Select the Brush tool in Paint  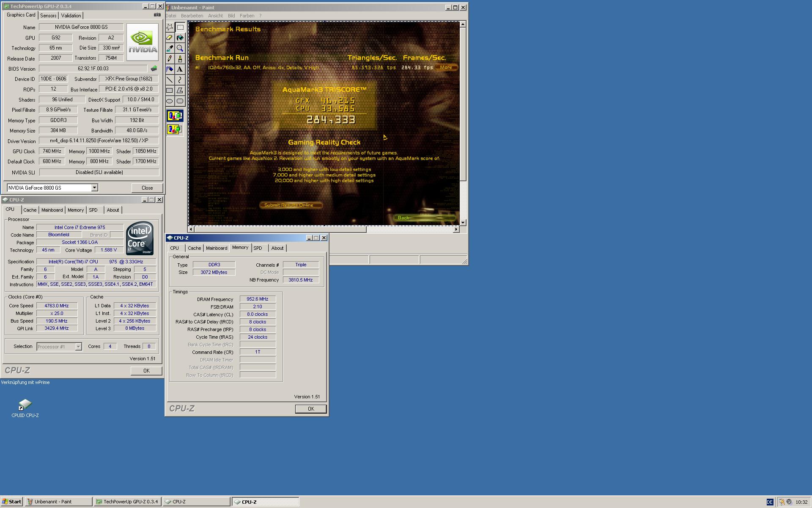pyautogui.click(x=180, y=59)
